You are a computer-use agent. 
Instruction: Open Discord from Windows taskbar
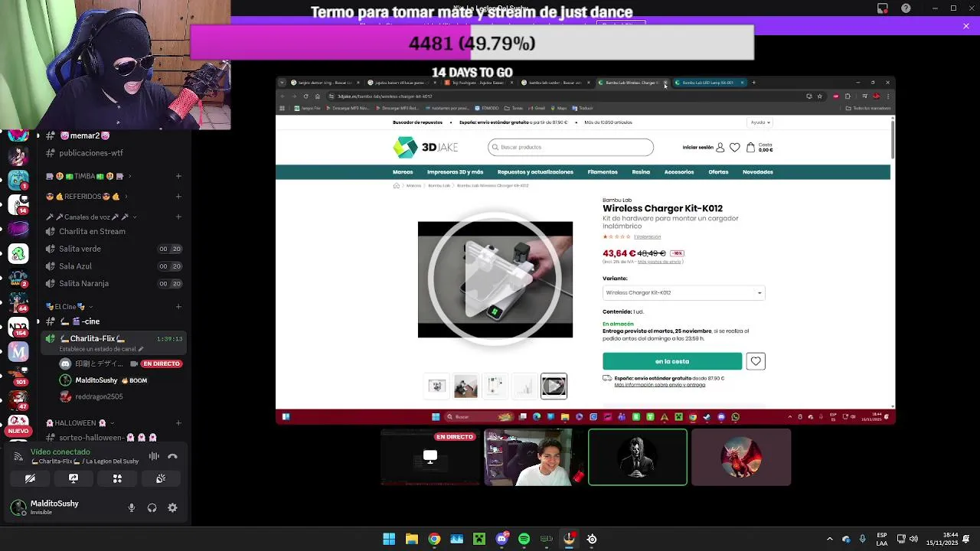point(501,539)
